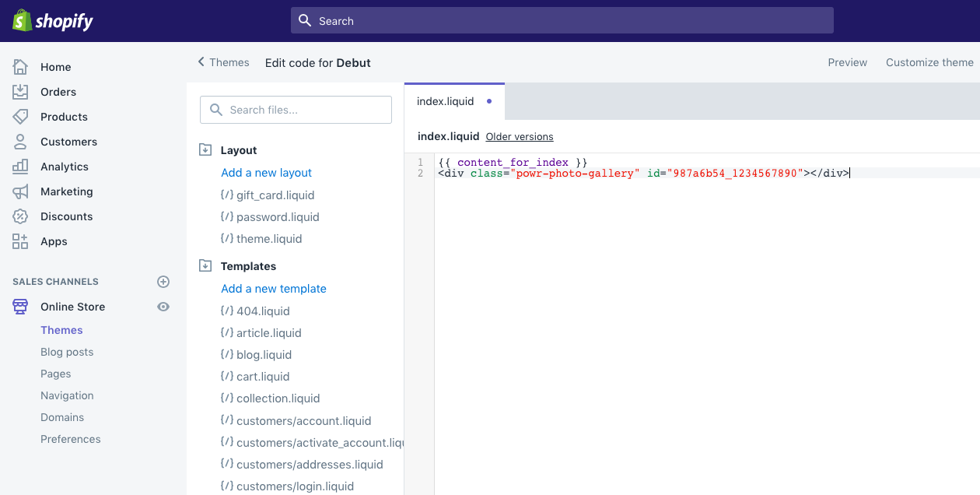
Task: Click Add a new template link
Action: click(274, 289)
